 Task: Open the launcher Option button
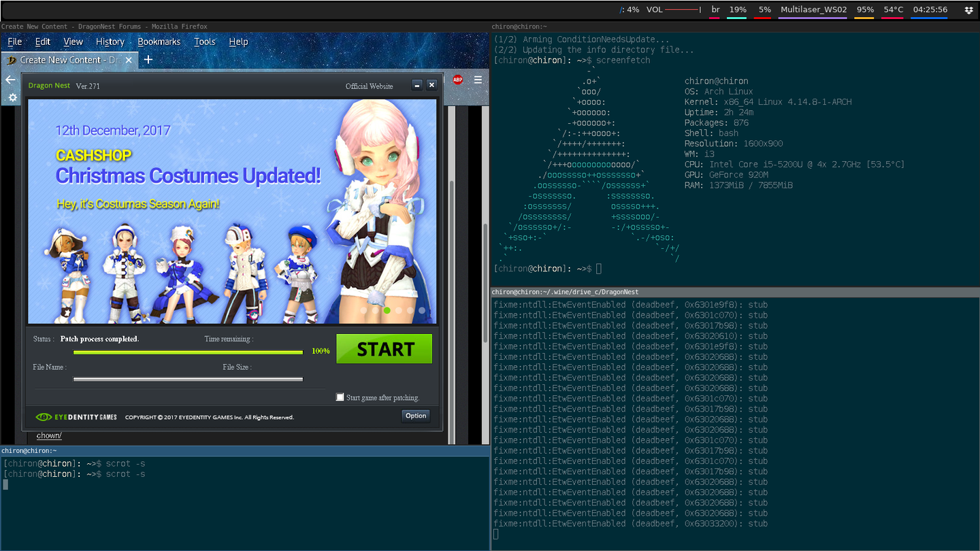[416, 416]
